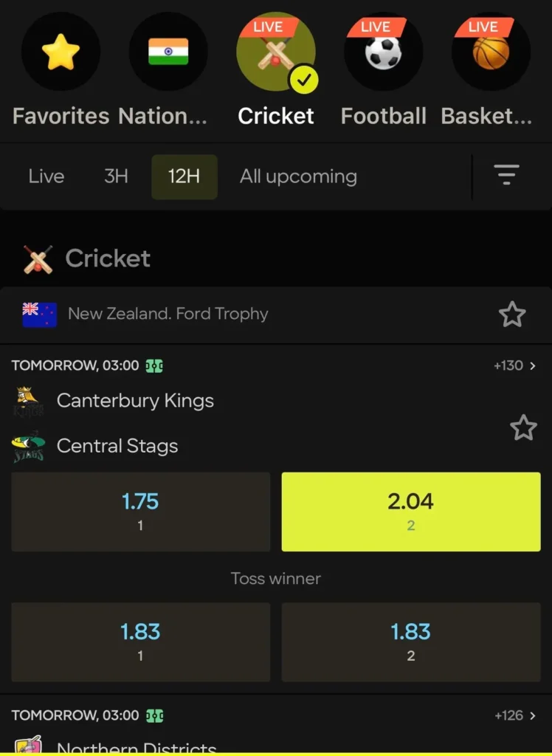Open the Favorites star section
This screenshot has width=552, height=756.
61,52
